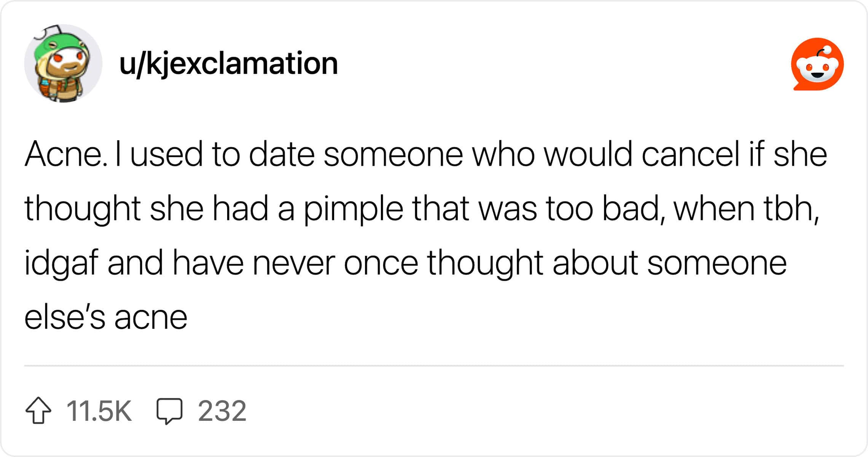
Task: Click the final line "else's acne"
Action: [x=106, y=318]
